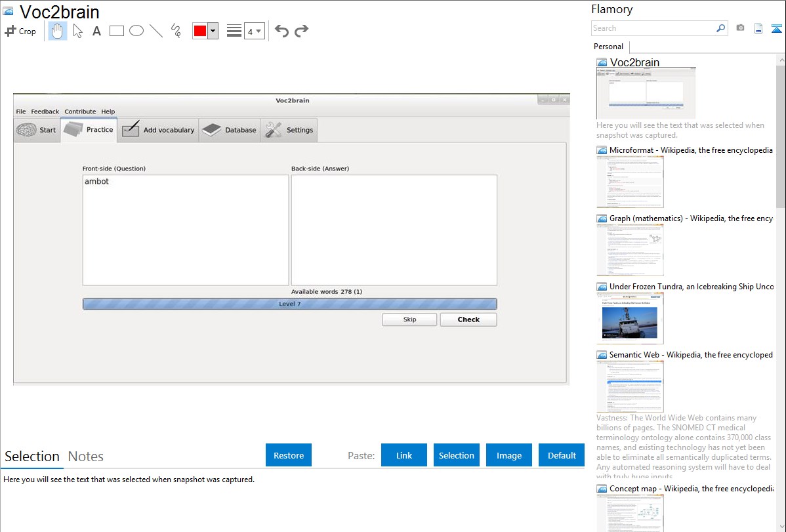Viewport: 786px width, 532px height.
Task: Open the Add vocabulary tab
Action: (158, 130)
